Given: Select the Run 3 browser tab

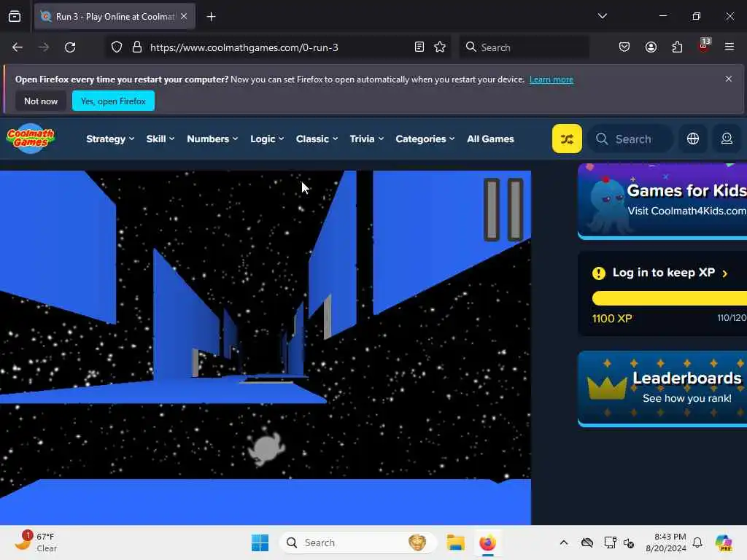Looking at the screenshot, I should point(115,16).
